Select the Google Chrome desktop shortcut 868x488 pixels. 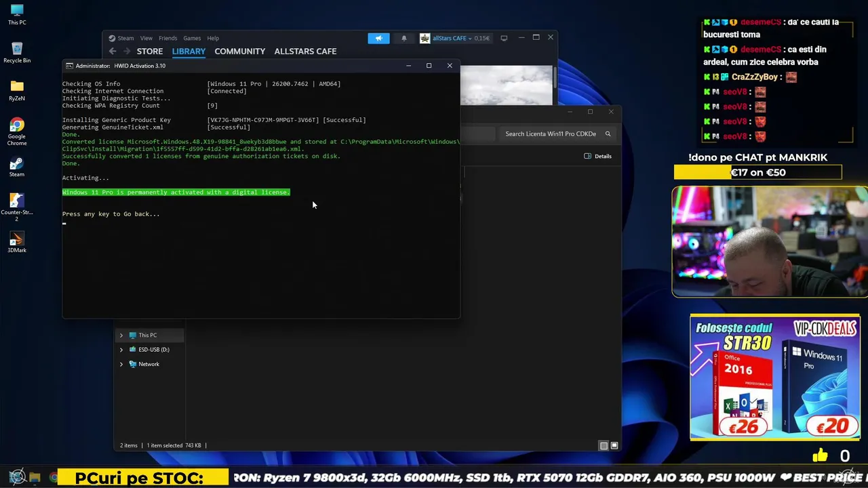click(17, 131)
